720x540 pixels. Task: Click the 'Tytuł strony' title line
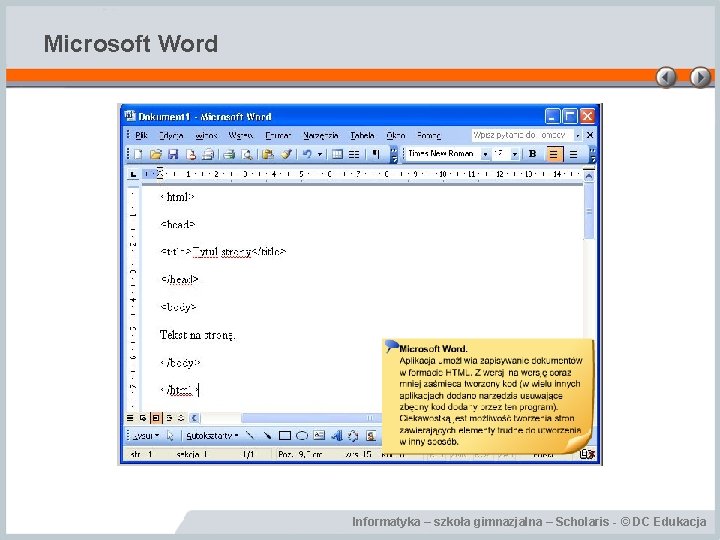pos(223,252)
